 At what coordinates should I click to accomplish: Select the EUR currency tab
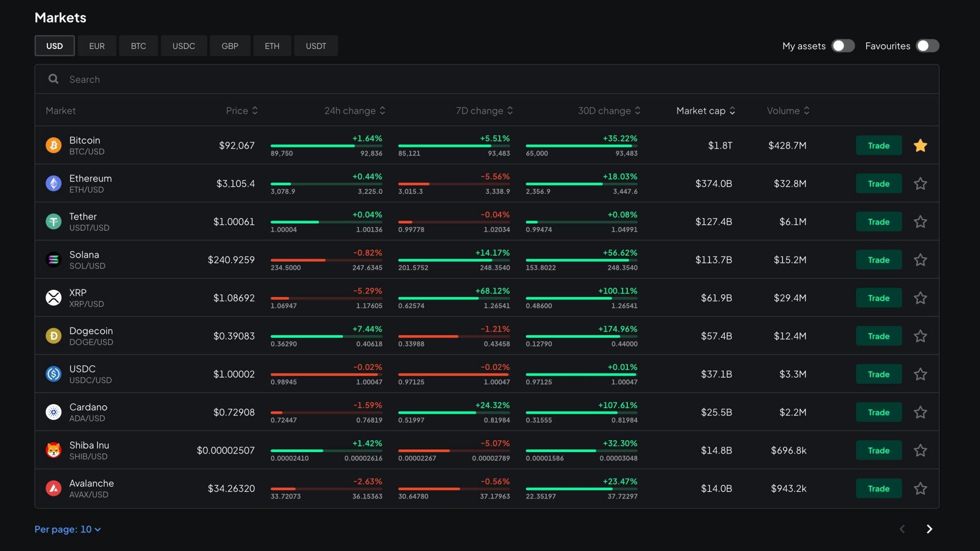(97, 46)
